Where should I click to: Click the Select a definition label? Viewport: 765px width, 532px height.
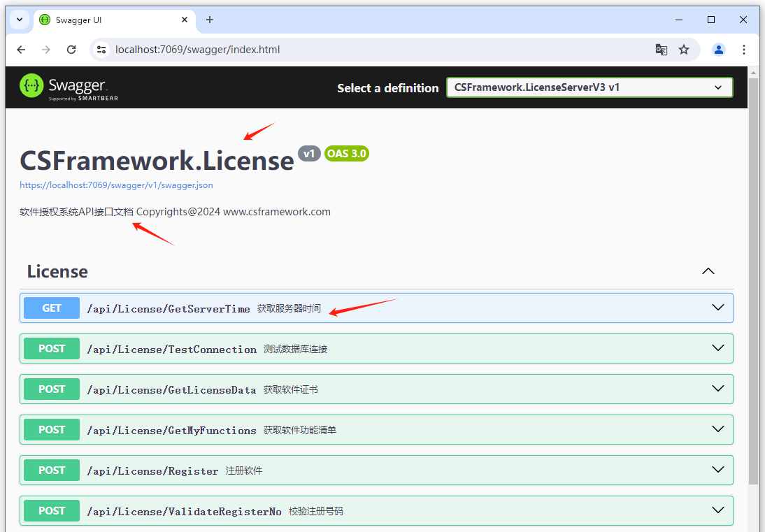pyautogui.click(x=388, y=88)
